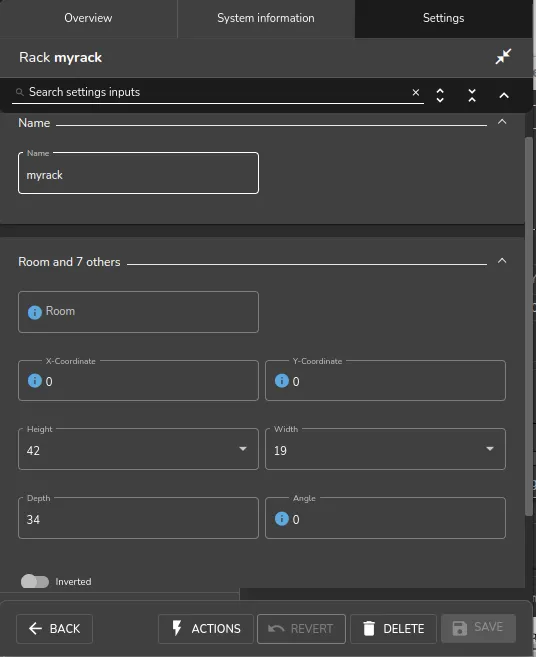Collapse the Name section

502,122
